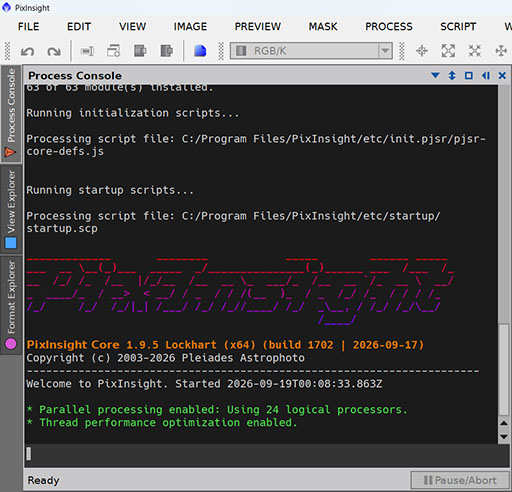Click the 'Running startup scripts...' line

(110, 190)
